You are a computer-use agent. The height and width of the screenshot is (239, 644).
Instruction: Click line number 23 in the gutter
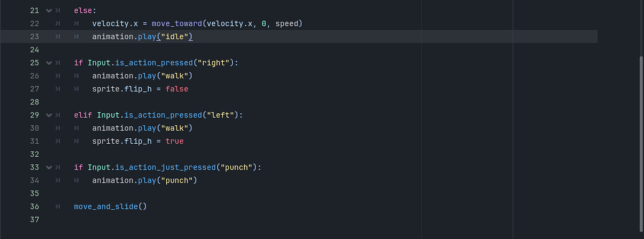(34, 37)
